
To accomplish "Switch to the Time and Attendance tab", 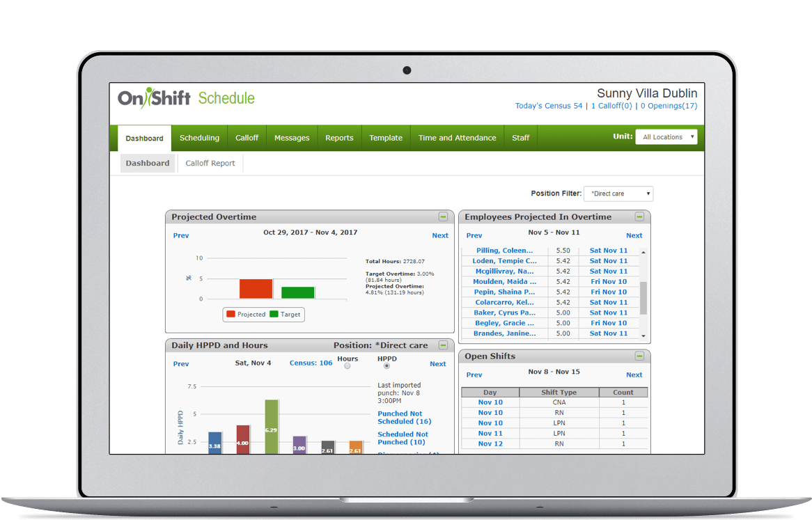I will click(x=457, y=138).
